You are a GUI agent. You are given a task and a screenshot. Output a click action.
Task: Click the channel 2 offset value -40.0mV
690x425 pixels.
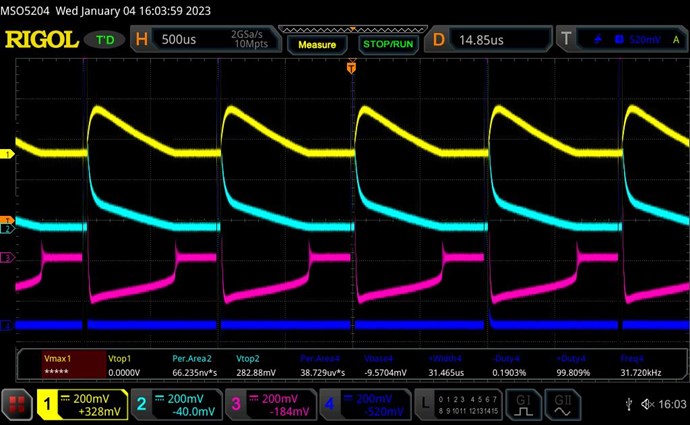(x=193, y=412)
